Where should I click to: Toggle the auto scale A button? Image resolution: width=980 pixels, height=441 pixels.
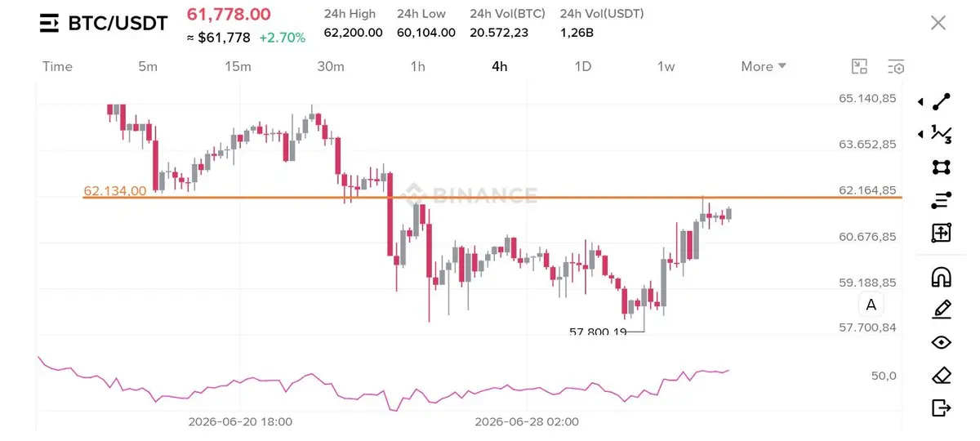pyautogui.click(x=871, y=305)
